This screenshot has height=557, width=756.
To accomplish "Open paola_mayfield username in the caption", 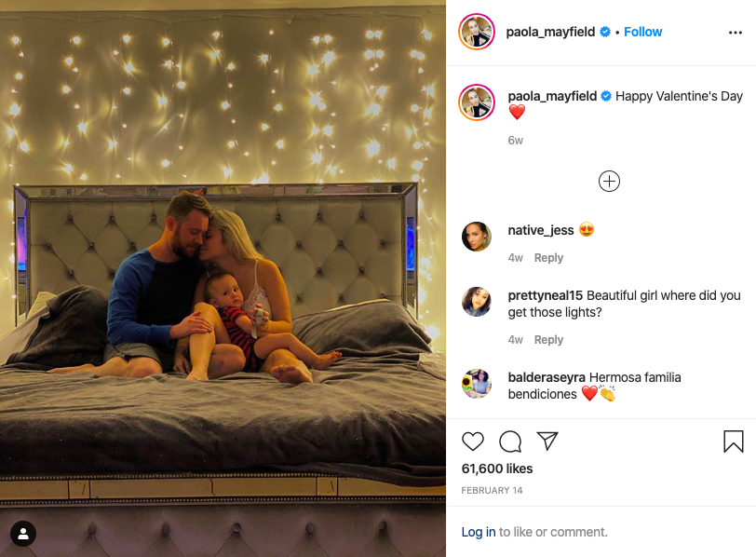I will pyautogui.click(x=552, y=96).
